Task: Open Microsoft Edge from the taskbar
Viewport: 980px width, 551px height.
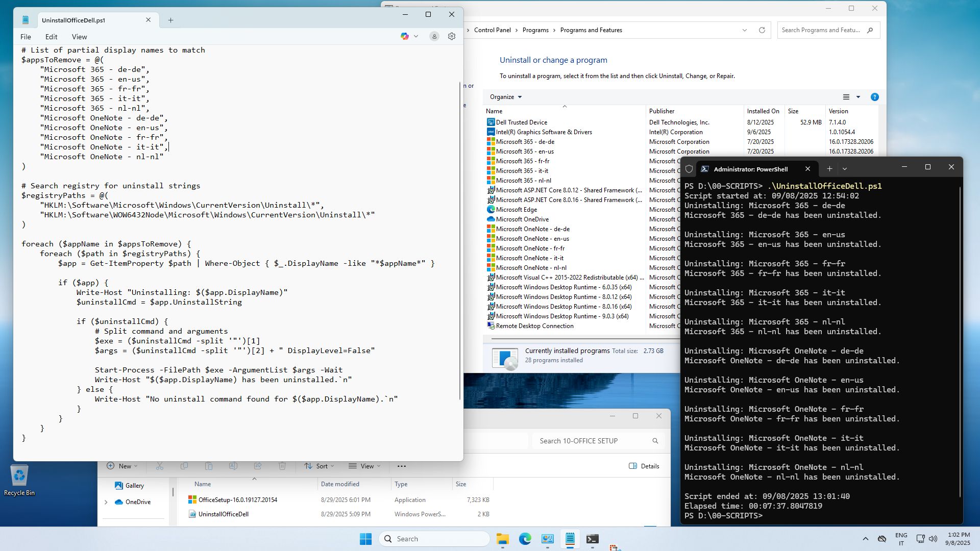Action: (525, 539)
